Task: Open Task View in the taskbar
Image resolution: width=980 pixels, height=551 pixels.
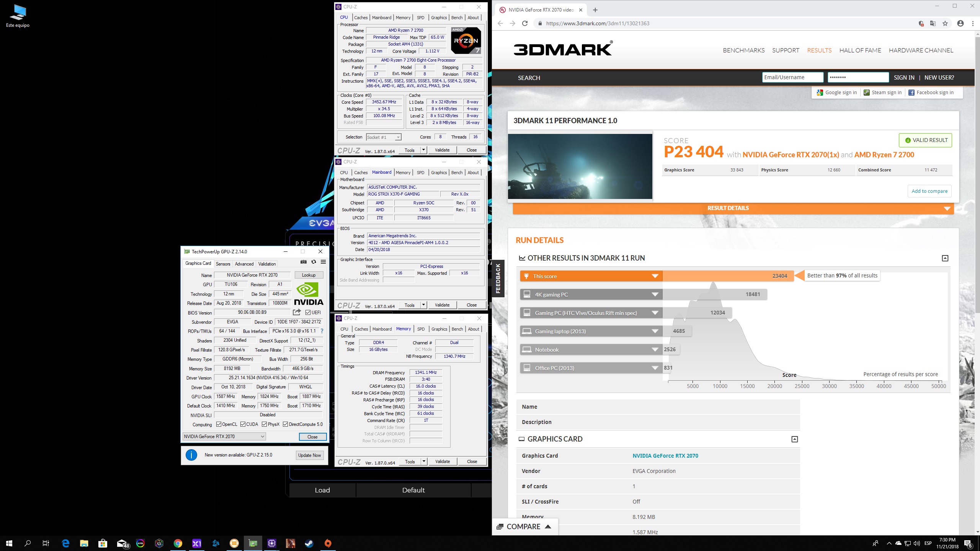Action: coord(46,543)
